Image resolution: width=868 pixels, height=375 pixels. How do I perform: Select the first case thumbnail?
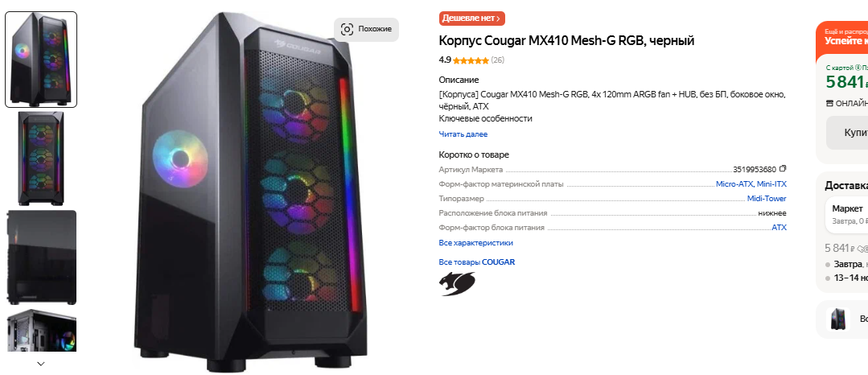coord(42,60)
